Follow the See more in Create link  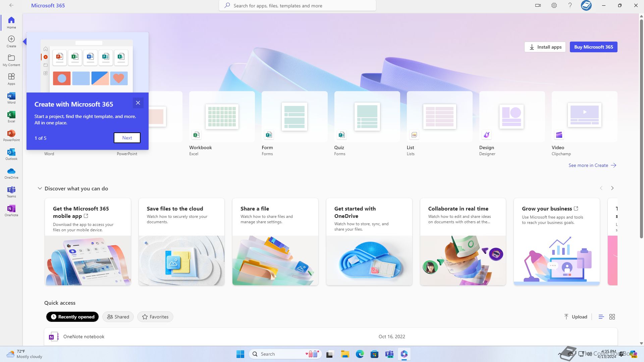tap(592, 165)
